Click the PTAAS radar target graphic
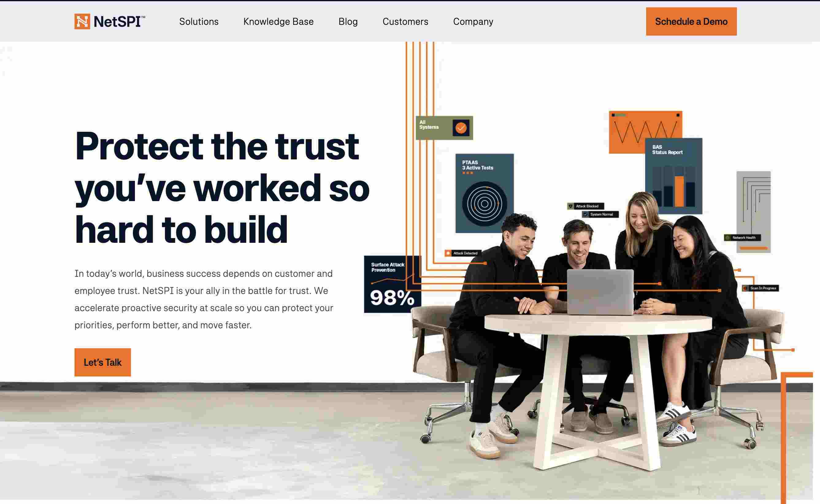The height and width of the screenshot is (504, 820). (x=485, y=204)
